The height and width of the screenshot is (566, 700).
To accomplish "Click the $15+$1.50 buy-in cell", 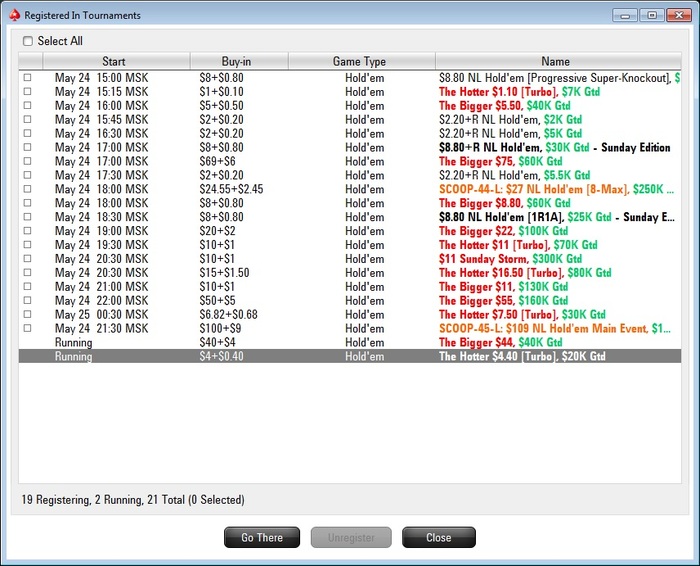I will [x=224, y=273].
